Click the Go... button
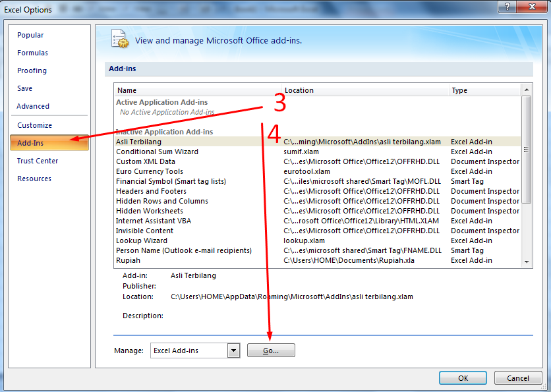This screenshot has width=551, height=392. (271, 350)
